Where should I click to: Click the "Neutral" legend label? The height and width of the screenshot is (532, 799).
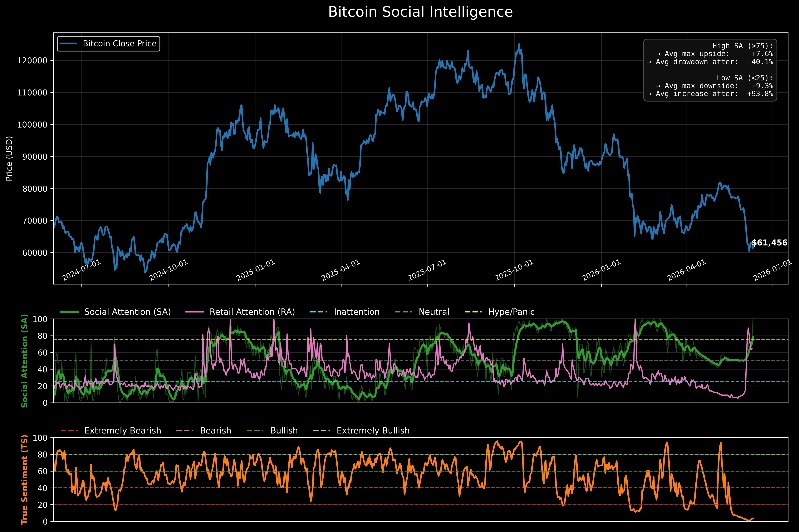click(434, 312)
